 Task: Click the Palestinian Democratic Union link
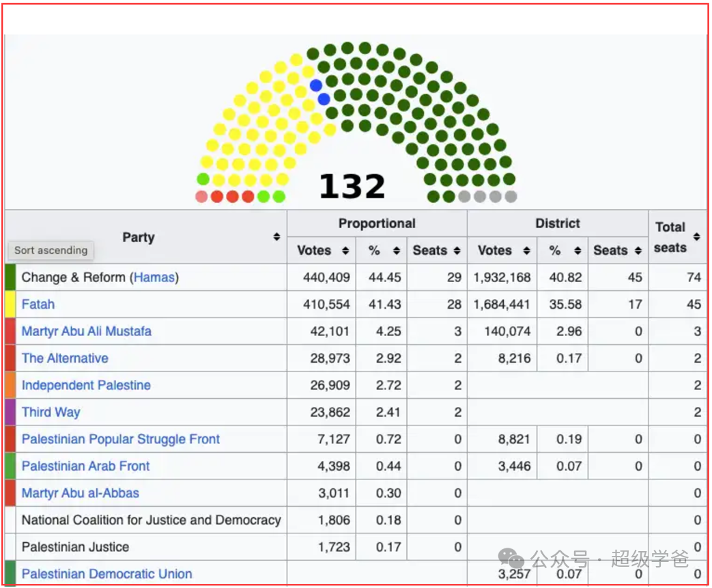pyautogui.click(x=107, y=574)
